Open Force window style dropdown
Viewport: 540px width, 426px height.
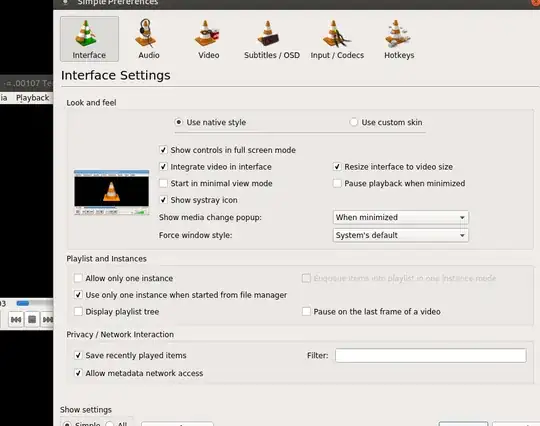401,235
